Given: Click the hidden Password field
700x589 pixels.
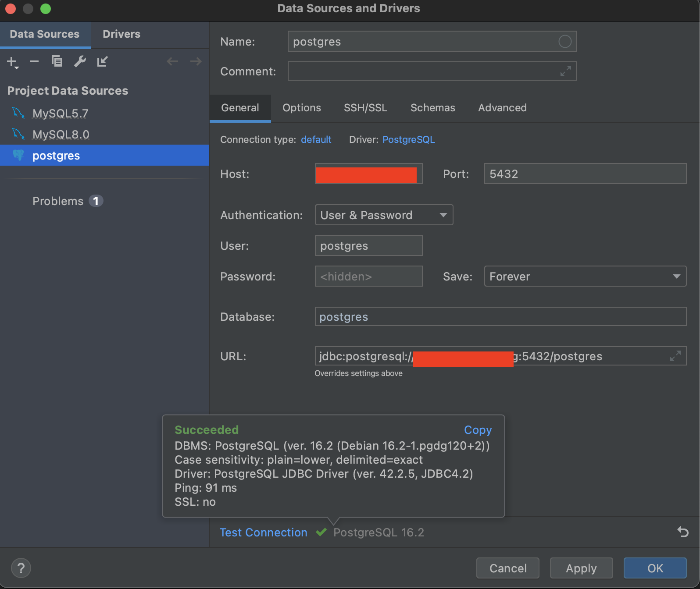Looking at the screenshot, I should (x=368, y=277).
